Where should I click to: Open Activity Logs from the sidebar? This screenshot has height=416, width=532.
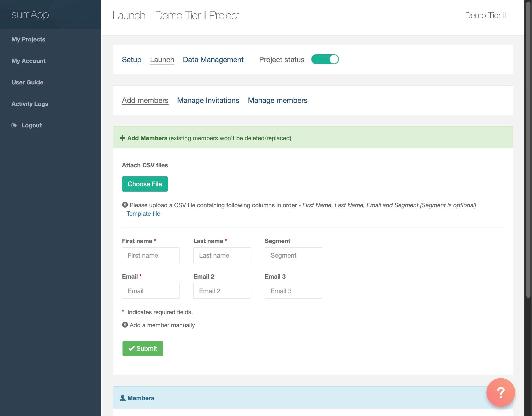pyautogui.click(x=30, y=104)
